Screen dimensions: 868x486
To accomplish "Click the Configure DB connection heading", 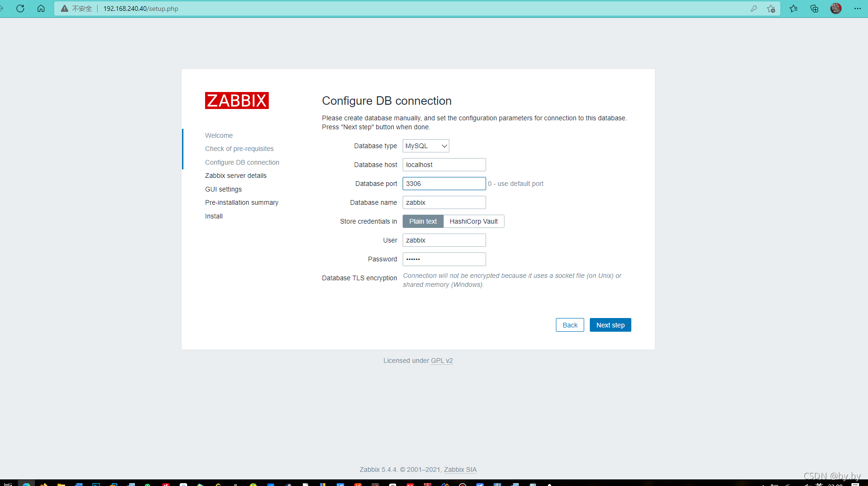I will 387,101.
